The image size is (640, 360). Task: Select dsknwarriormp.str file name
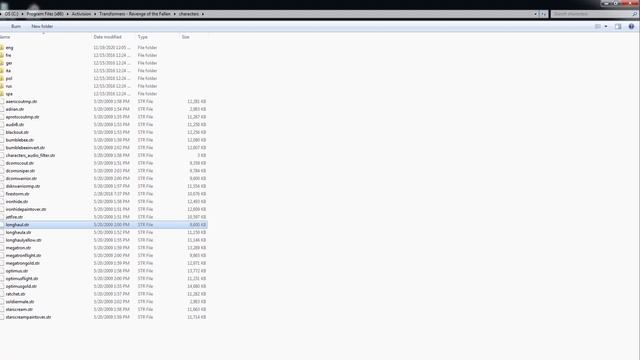23,186
